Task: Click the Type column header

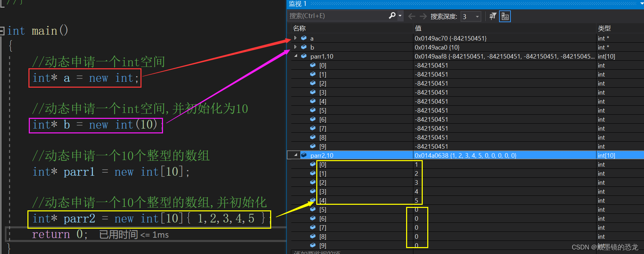Action: (x=620, y=28)
